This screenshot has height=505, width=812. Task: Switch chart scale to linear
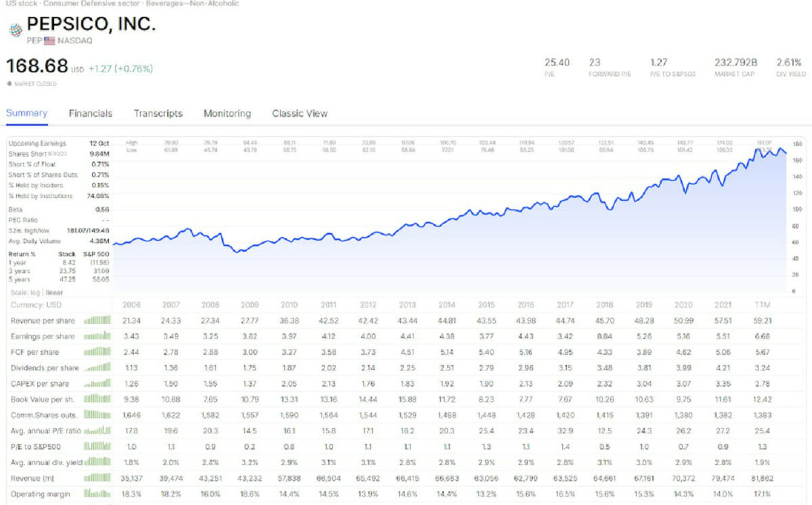pos(53,293)
